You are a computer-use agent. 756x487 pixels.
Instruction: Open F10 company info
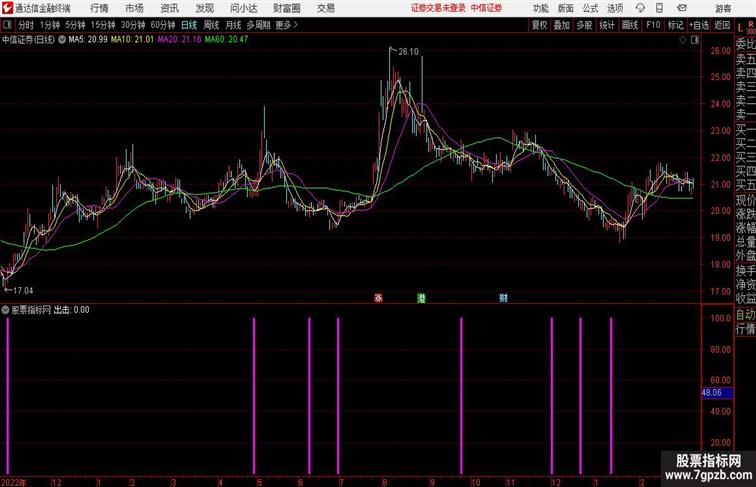(x=653, y=25)
